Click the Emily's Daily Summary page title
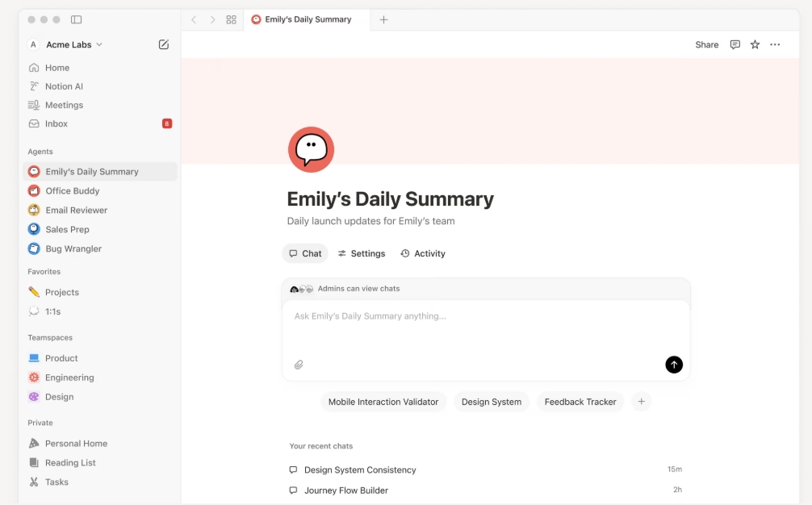This screenshot has width=812, height=505. [390, 199]
